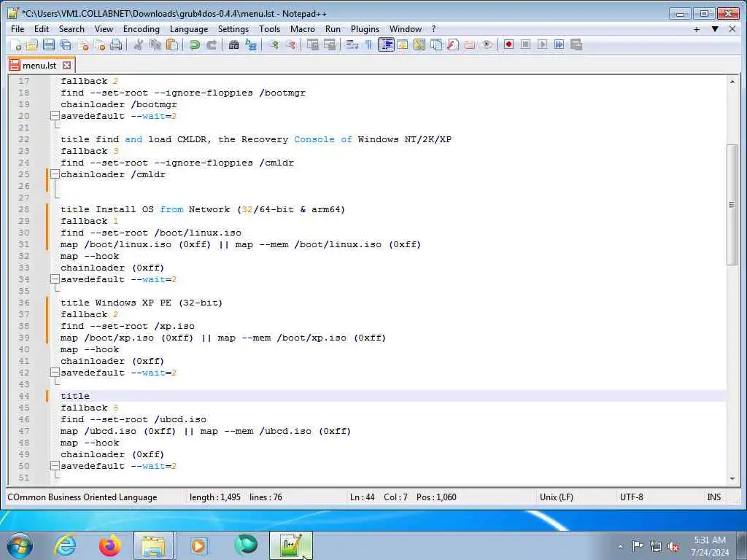Open the Replace dialog icon
747x560 pixels.
[x=251, y=44]
